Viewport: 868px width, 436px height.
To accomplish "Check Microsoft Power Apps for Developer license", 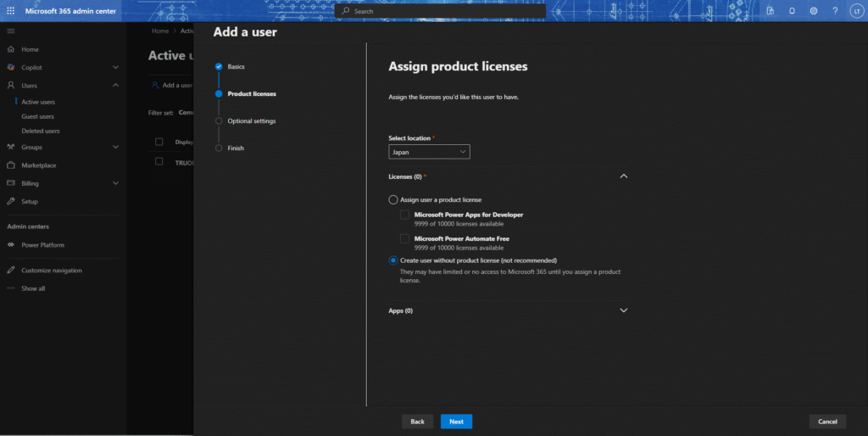I will 405,215.
